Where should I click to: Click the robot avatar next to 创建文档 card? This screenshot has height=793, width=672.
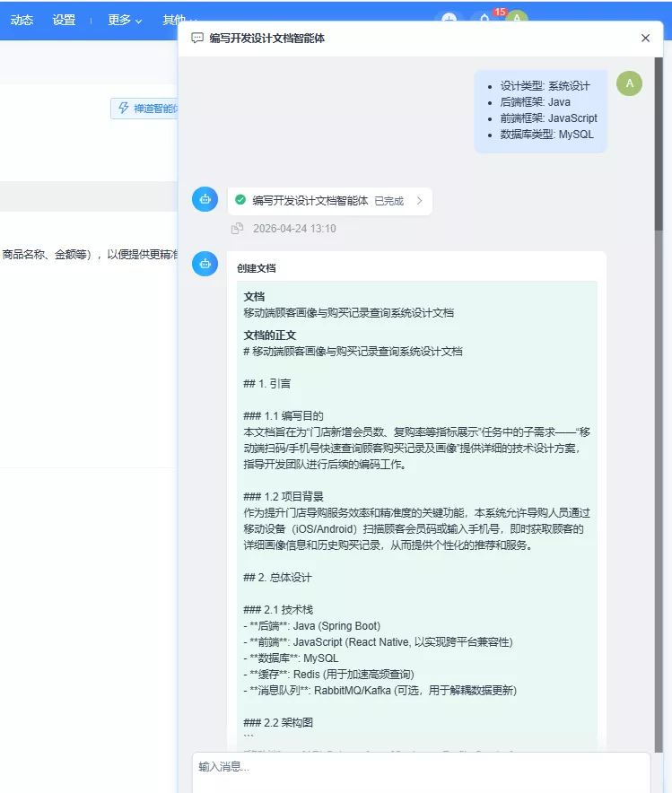click(205, 264)
